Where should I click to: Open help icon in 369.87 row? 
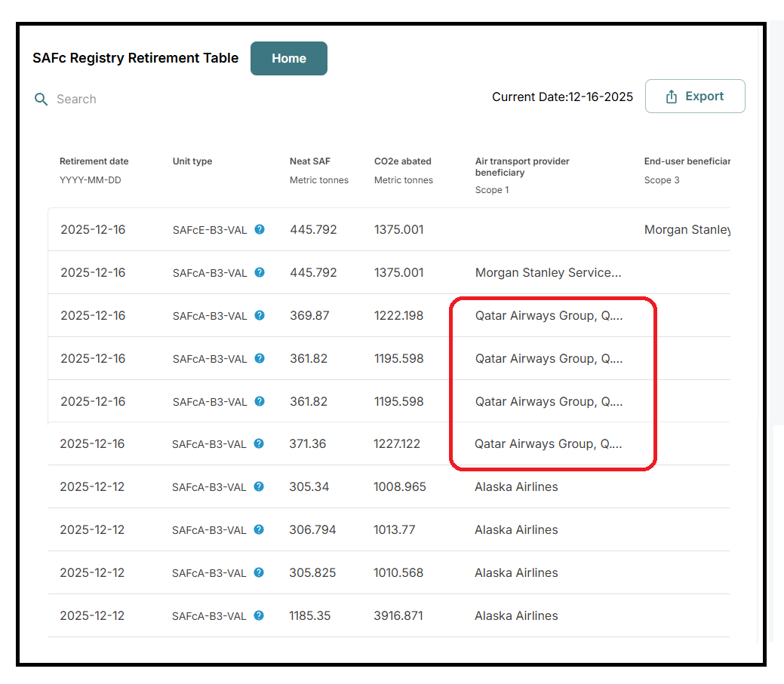coord(260,315)
